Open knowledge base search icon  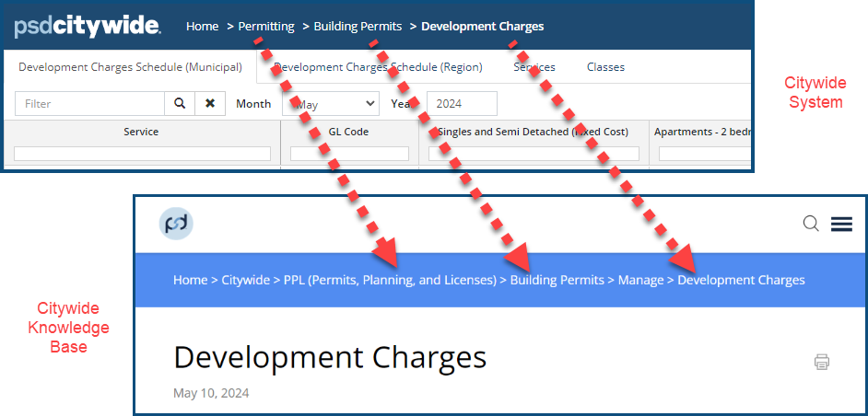811,224
